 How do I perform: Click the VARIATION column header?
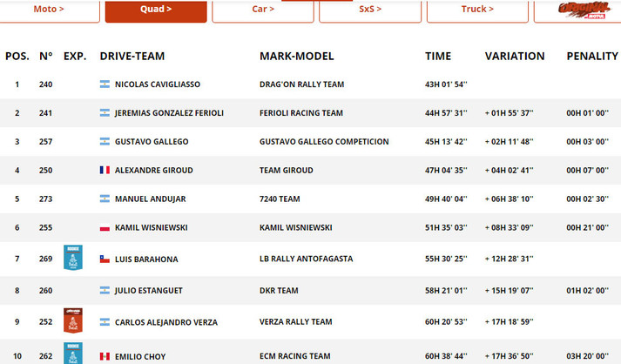coord(515,57)
